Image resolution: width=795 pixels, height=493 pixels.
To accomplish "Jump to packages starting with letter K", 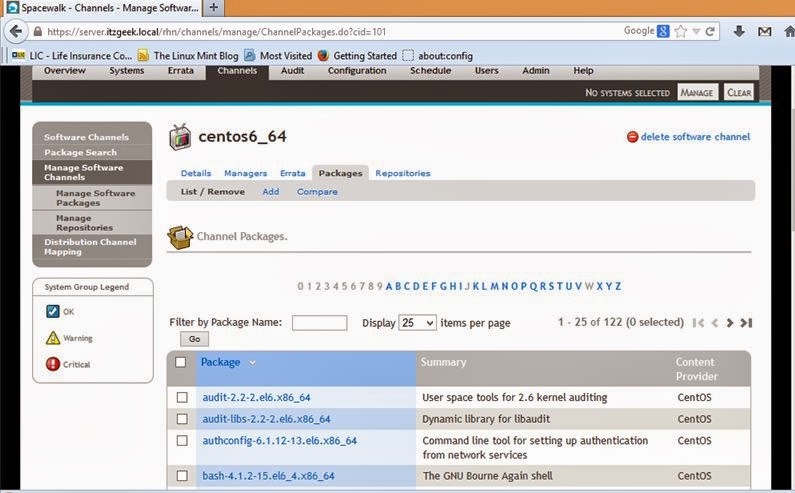I will pos(476,287).
